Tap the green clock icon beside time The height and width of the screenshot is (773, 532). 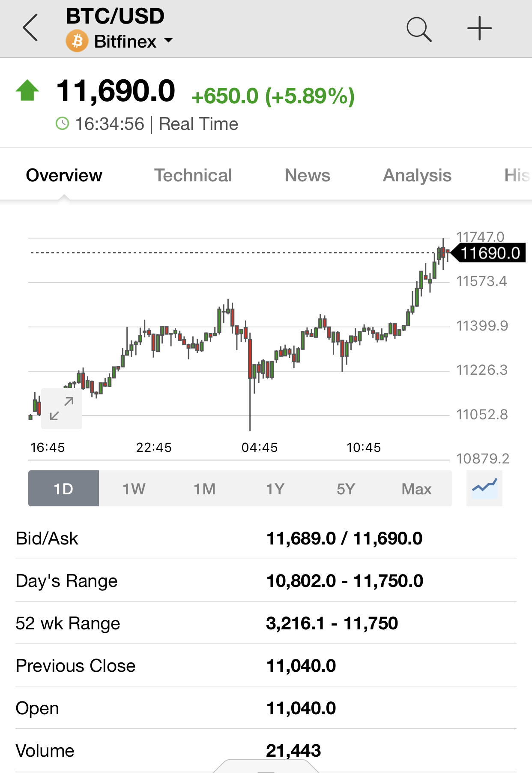coord(63,124)
